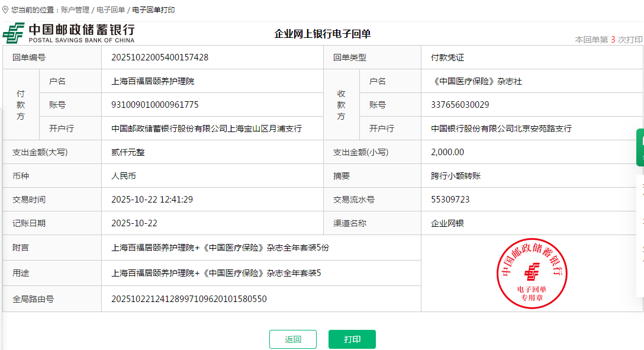Click the Postal Savings Bank green logo
The height and width of the screenshot is (350, 644).
[14, 33]
